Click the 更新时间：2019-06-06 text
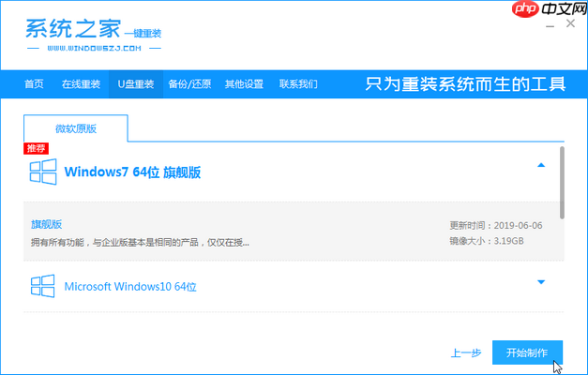Screen dimensions: 588x375 496,225
